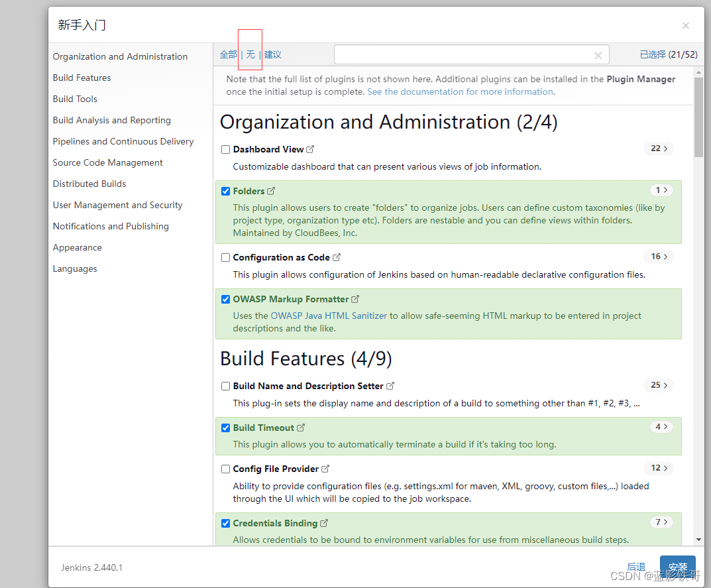711x588 pixels.
Task: Open Build Name and Description Setter link icon
Action: coord(390,386)
